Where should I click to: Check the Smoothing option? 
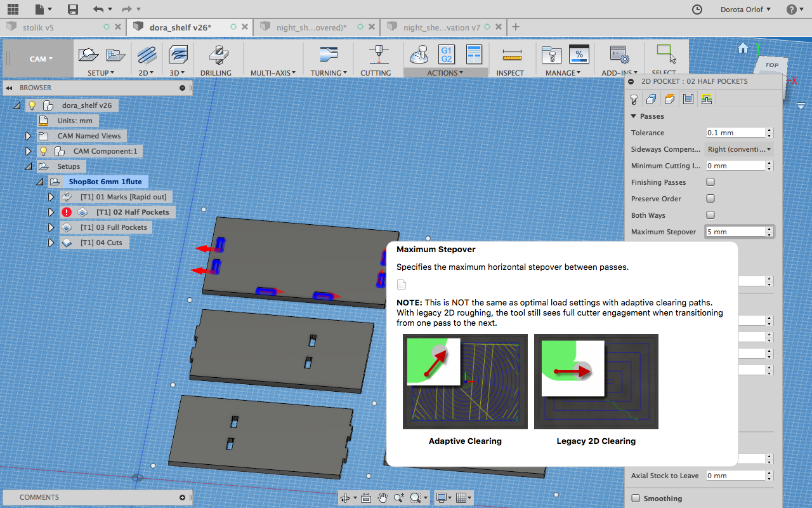click(x=636, y=498)
